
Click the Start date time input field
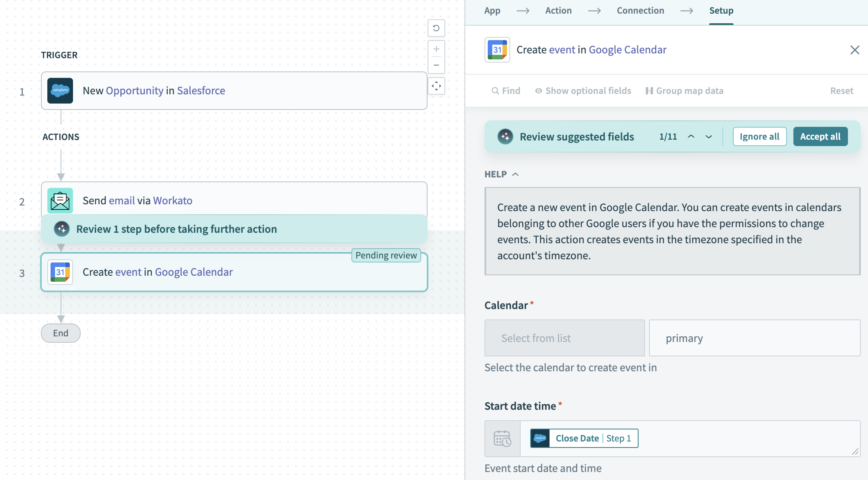[690, 439]
